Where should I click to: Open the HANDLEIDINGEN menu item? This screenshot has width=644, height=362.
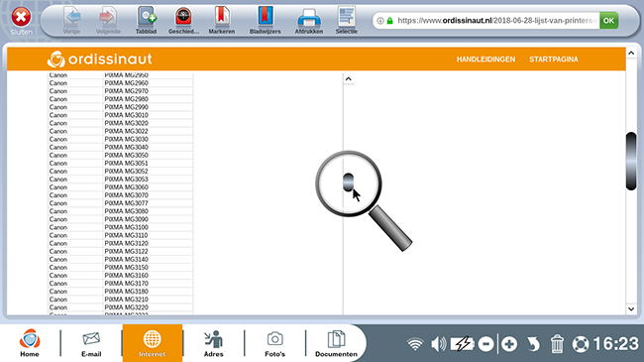(x=485, y=60)
